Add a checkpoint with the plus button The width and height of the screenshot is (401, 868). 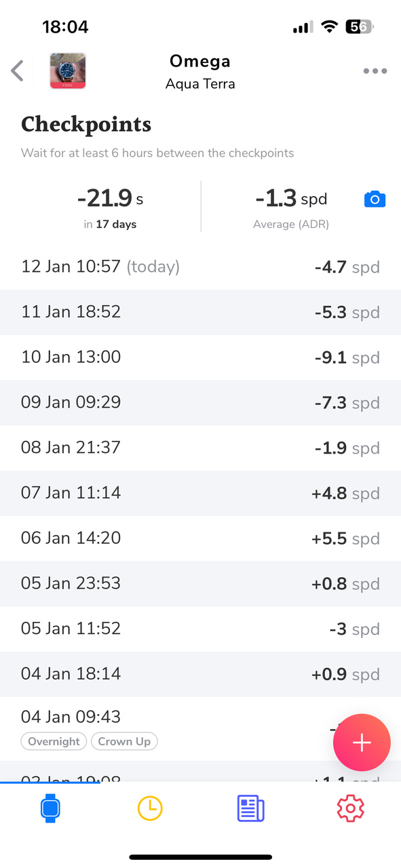tap(362, 743)
